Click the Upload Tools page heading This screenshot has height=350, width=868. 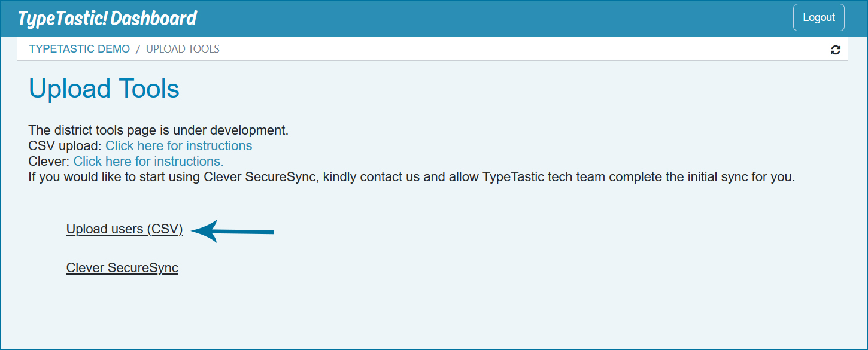[x=104, y=89]
